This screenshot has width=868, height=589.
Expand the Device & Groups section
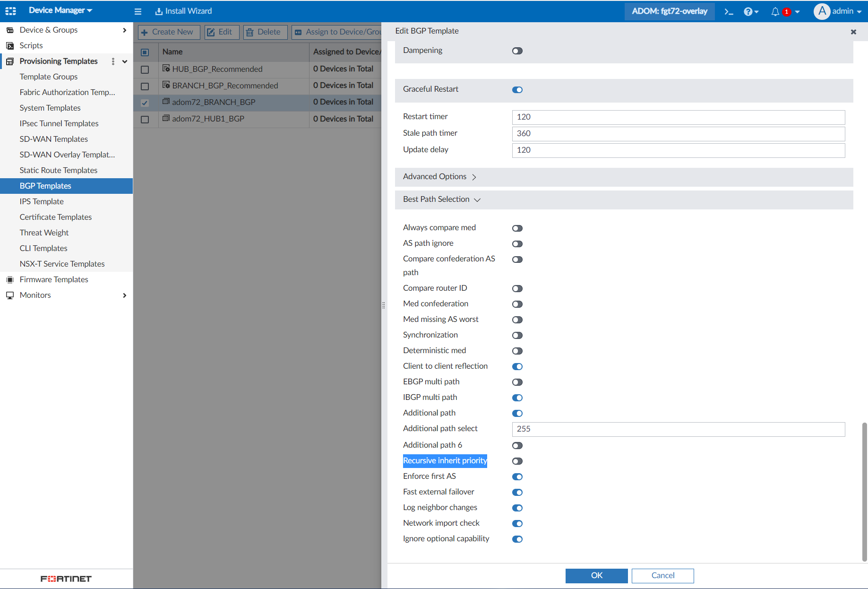[125, 30]
